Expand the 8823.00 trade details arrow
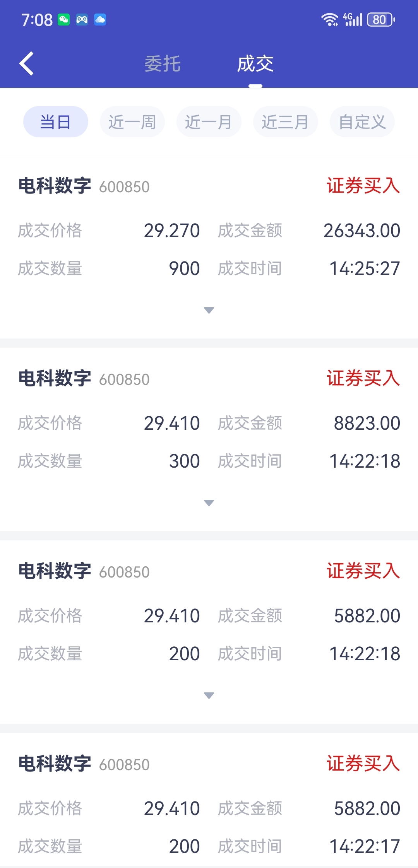This screenshot has height=868, width=418. pyautogui.click(x=209, y=503)
